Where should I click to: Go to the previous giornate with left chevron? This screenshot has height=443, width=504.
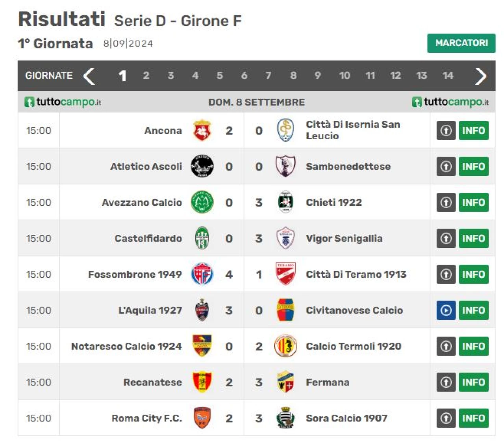coord(89,76)
